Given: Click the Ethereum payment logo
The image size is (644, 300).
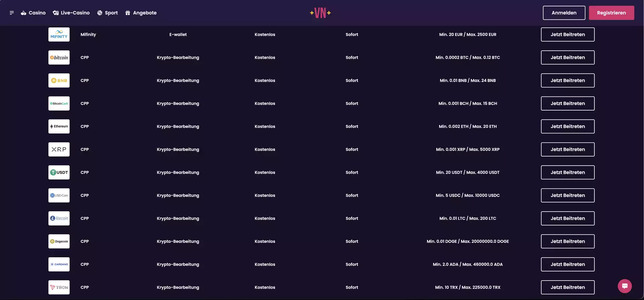Looking at the screenshot, I should (59, 127).
